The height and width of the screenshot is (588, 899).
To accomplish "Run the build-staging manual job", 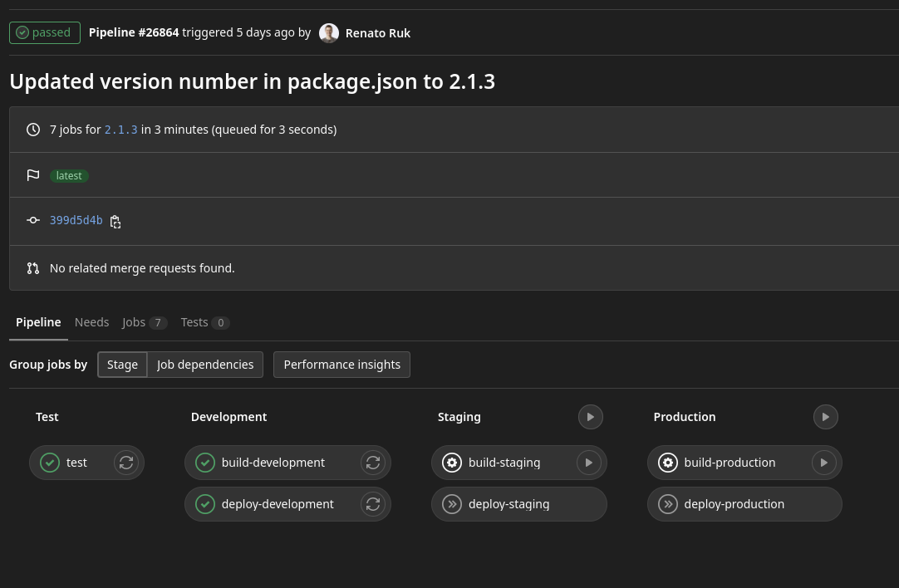I will tap(589, 463).
